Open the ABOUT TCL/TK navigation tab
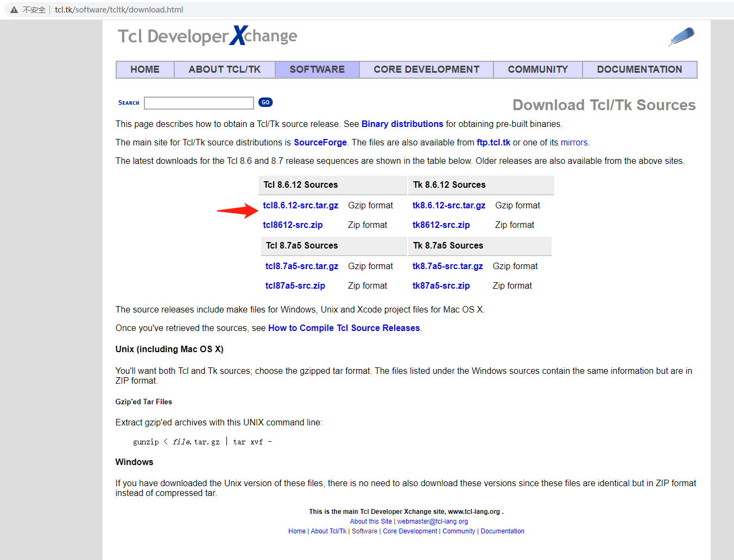The width and height of the screenshot is (734, 560). click(225, 69)
